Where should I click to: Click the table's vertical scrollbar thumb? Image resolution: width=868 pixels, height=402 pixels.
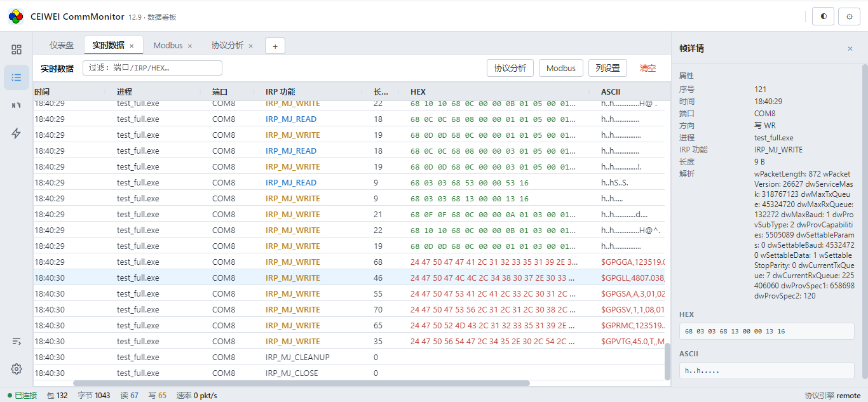[x=667, y=361]
